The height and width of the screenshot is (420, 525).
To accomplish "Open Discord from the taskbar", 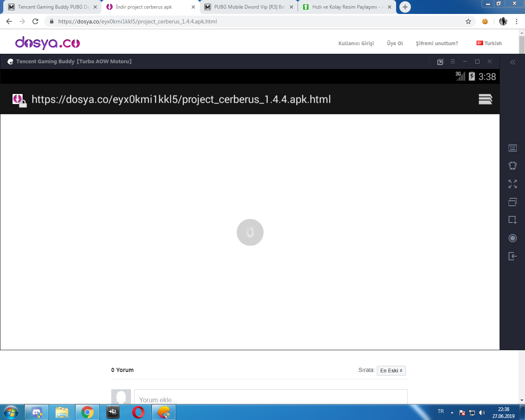I will pyautogui.click(x=37, y=412).
